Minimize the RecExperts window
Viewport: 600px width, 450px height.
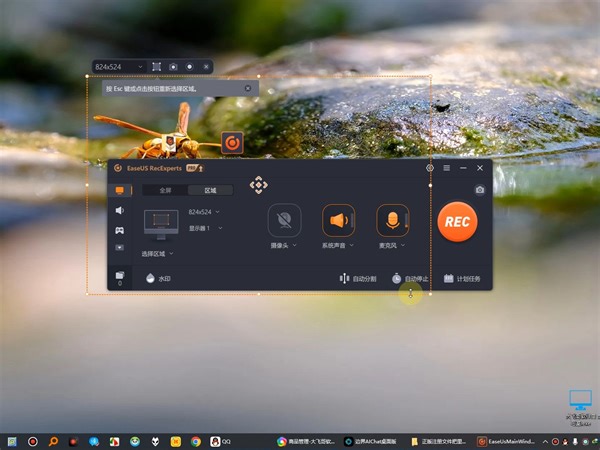463,168
